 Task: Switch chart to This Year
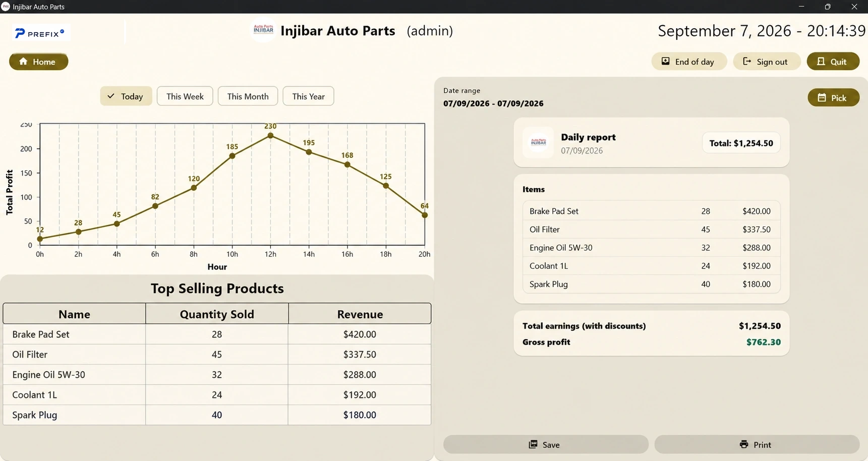[308, 96]
